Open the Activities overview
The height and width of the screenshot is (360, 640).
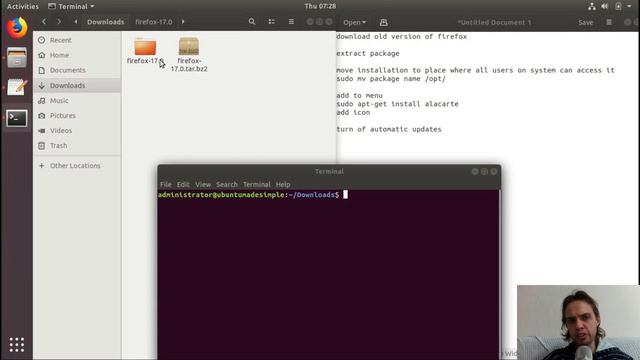click(x=23, y=6)
